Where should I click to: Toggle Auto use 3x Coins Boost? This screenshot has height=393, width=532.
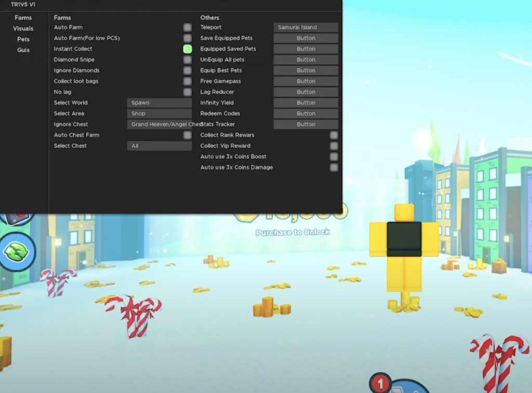coord(334,157)
